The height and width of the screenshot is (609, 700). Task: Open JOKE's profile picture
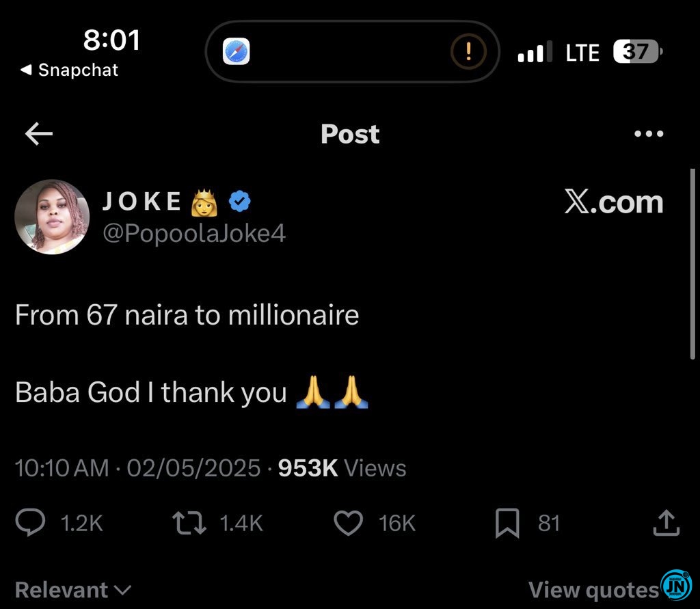pyautogui.click(x=52, y=217)
